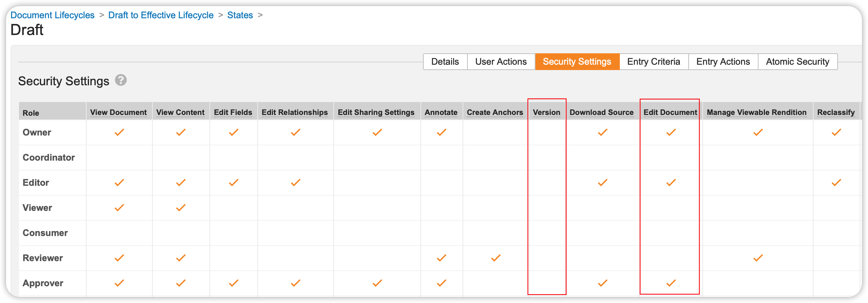
Task: Switch to the User Actions tab
Action: (501, 62)
